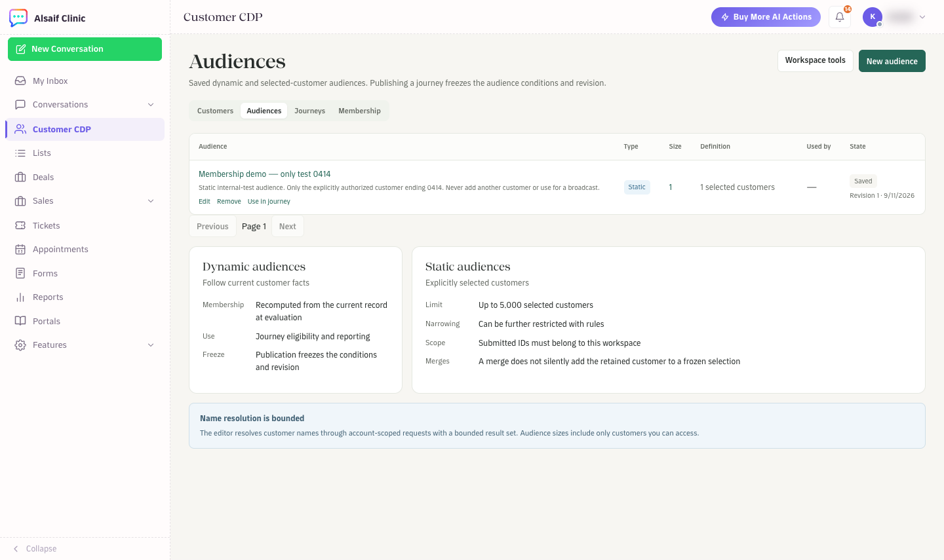Viewport: 944px width, 560px height.
Task: Click Buy More AI Actions button
Action: point(766,17)
